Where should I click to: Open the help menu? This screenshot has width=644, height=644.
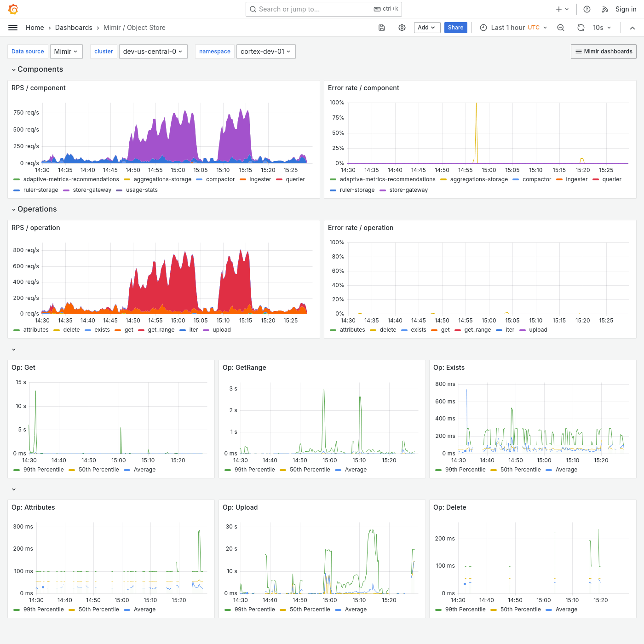[586, 9]
